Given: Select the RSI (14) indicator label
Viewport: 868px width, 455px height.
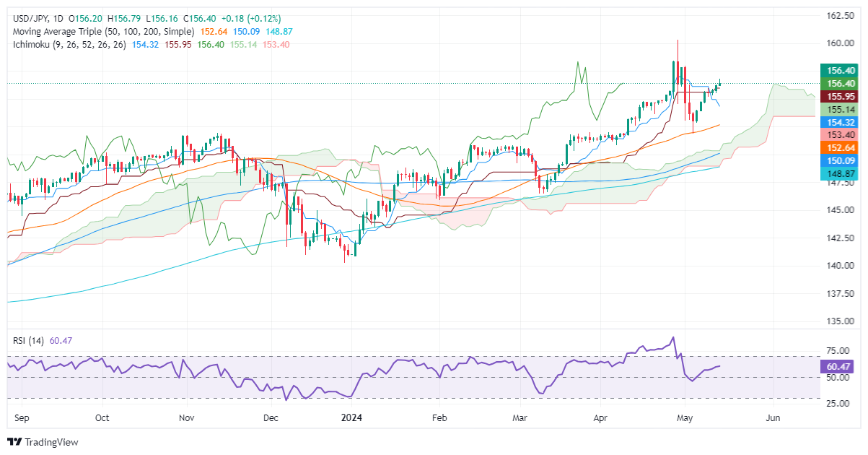Looking at the screenshot, I should (x=28, y=341).
